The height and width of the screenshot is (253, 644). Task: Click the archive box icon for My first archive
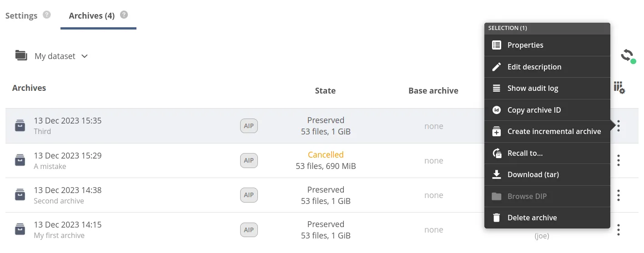tap(20, 229)
